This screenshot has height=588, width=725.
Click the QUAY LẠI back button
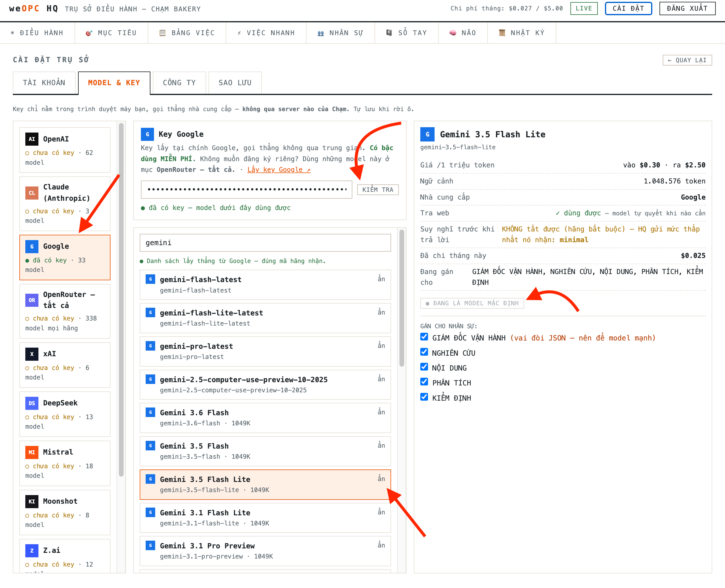pyautogui.click(x=687, y=60)
